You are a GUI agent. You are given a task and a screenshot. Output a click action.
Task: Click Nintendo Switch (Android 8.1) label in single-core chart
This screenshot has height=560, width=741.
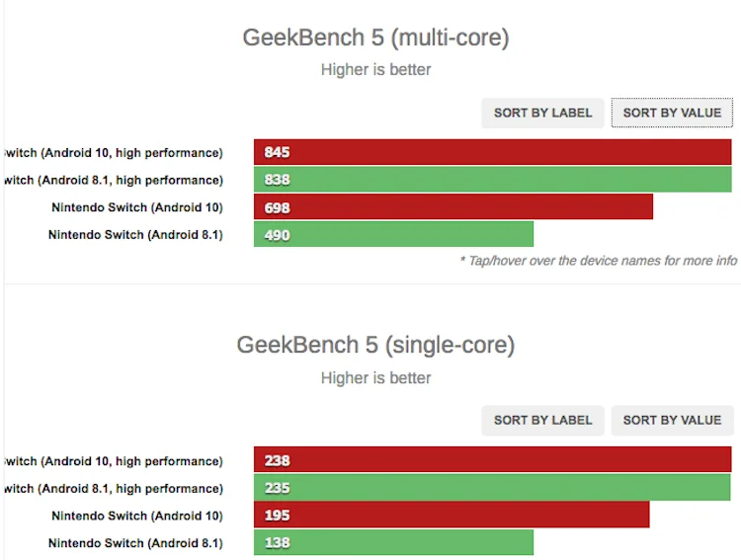(x=135, y=543)
